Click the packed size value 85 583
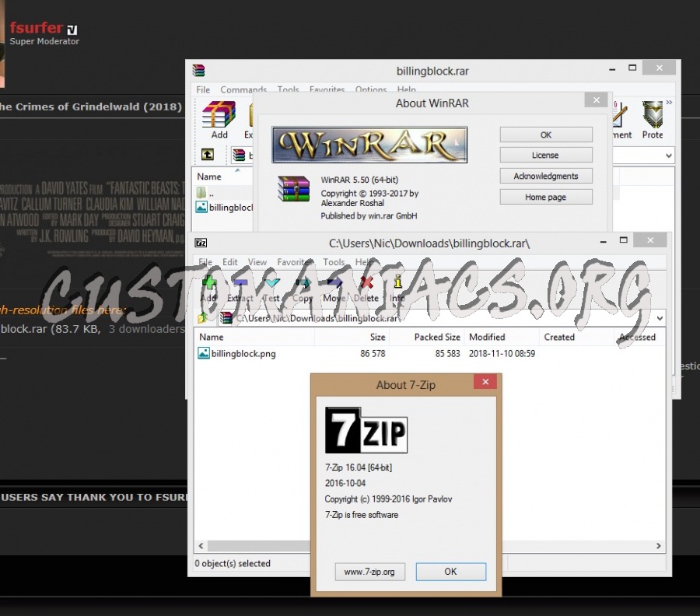The width and height of the screenshot is (700, 616). pyautogui.click(x=447, y=354)
